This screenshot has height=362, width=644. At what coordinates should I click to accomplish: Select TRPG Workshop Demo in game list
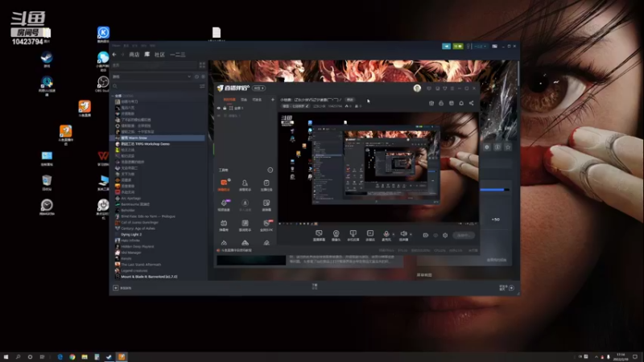click(x=145, y=144)
